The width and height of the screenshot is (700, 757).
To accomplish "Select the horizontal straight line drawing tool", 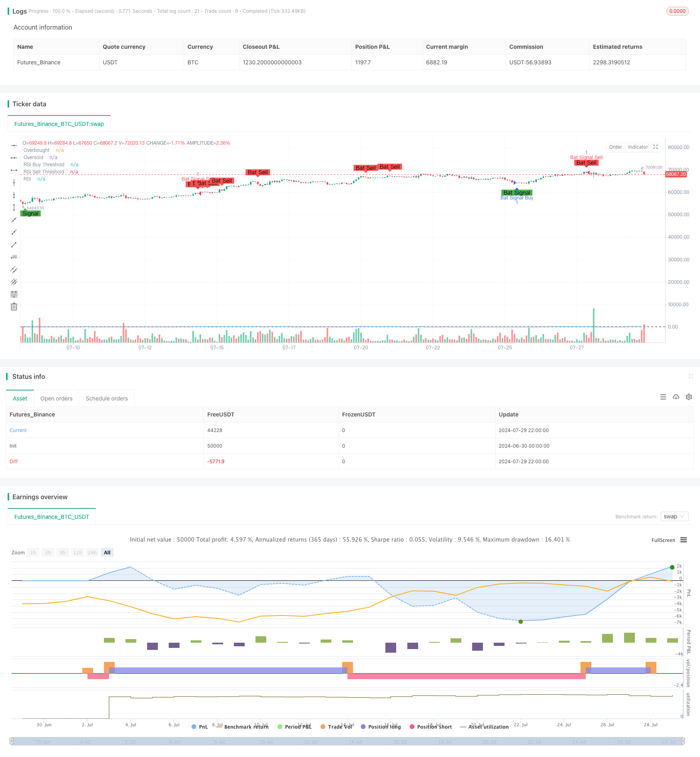I will [14, 145].
